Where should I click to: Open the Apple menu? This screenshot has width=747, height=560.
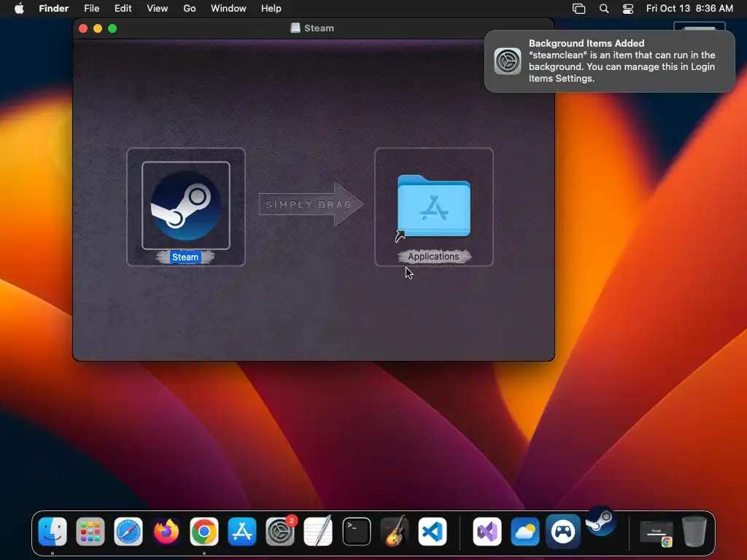coord(19,9)
